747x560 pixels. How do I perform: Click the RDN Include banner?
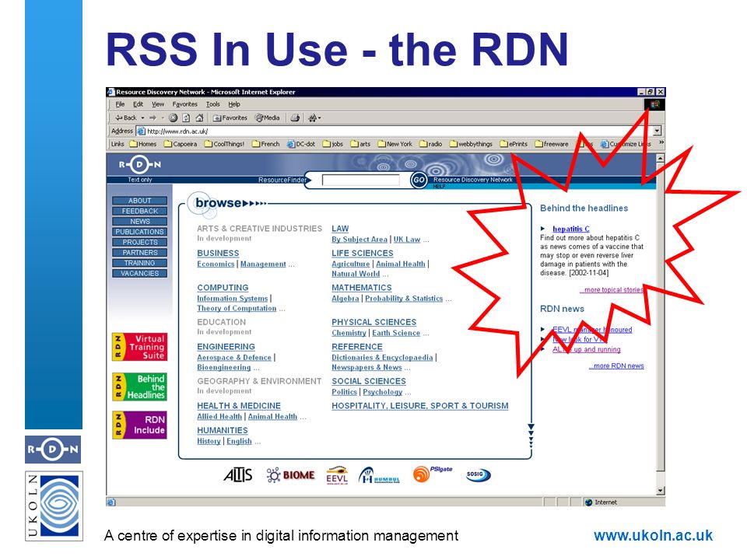pos(139,425)
